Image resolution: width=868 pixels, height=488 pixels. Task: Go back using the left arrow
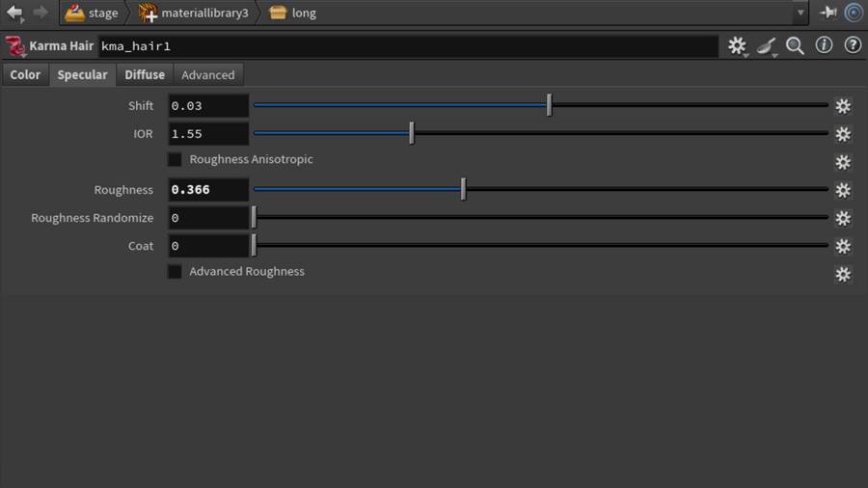tap(14, 13)
